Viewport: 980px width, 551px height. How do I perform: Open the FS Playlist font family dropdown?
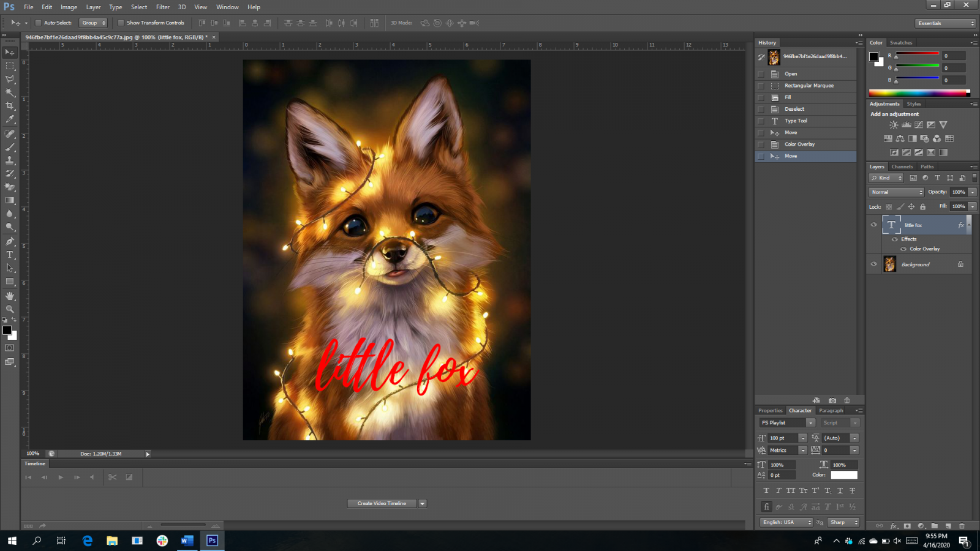pyautogui.click(x=810, y=423)
